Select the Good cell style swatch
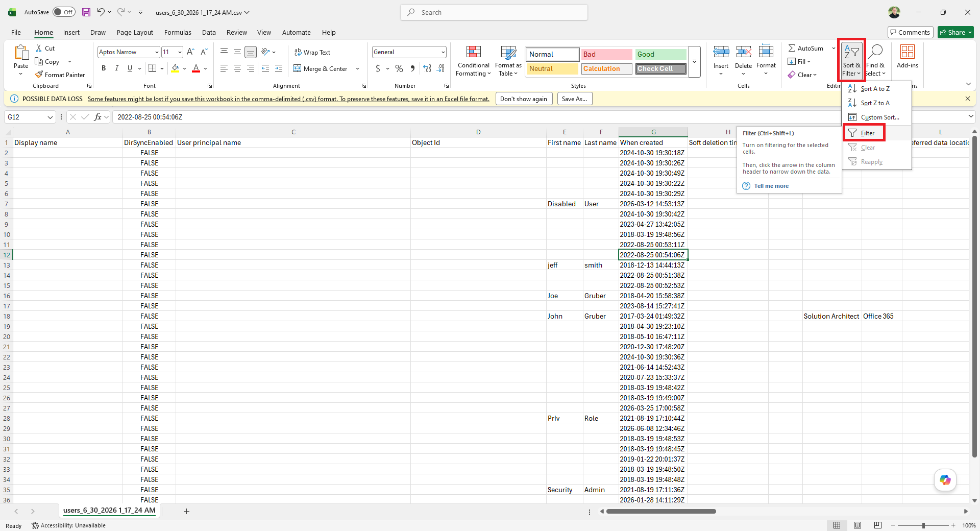 click(x=660, y=54)
